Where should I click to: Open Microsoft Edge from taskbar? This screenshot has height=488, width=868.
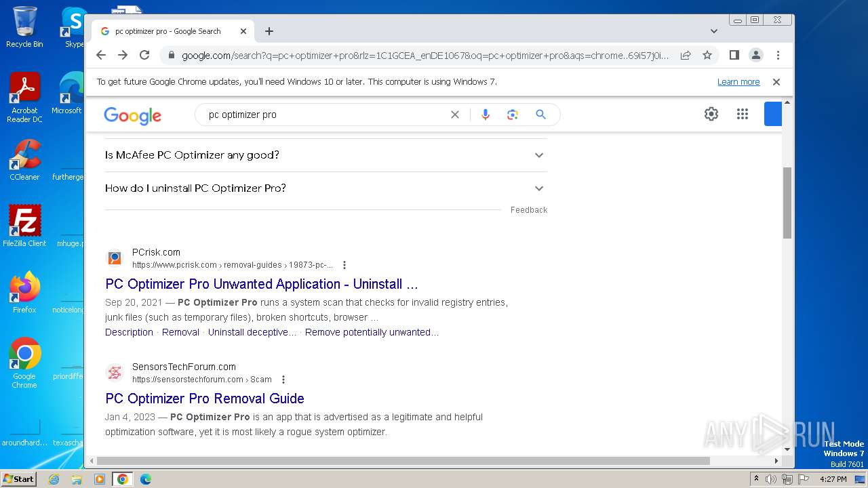pyautogui.click(x=146, y=479)
